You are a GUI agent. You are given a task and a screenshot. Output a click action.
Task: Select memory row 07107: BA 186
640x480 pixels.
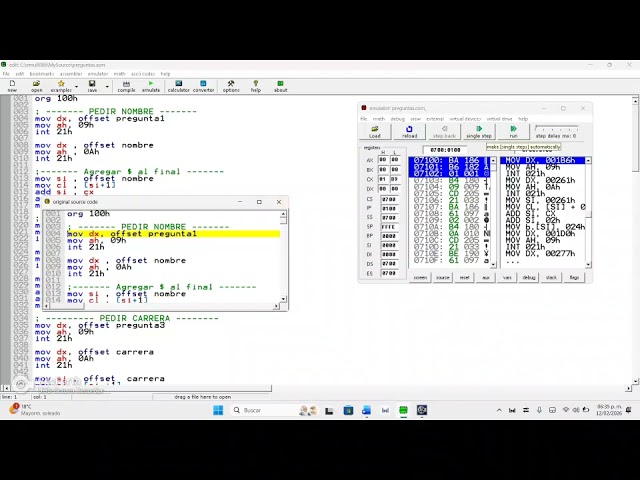(x=449, y=207)
